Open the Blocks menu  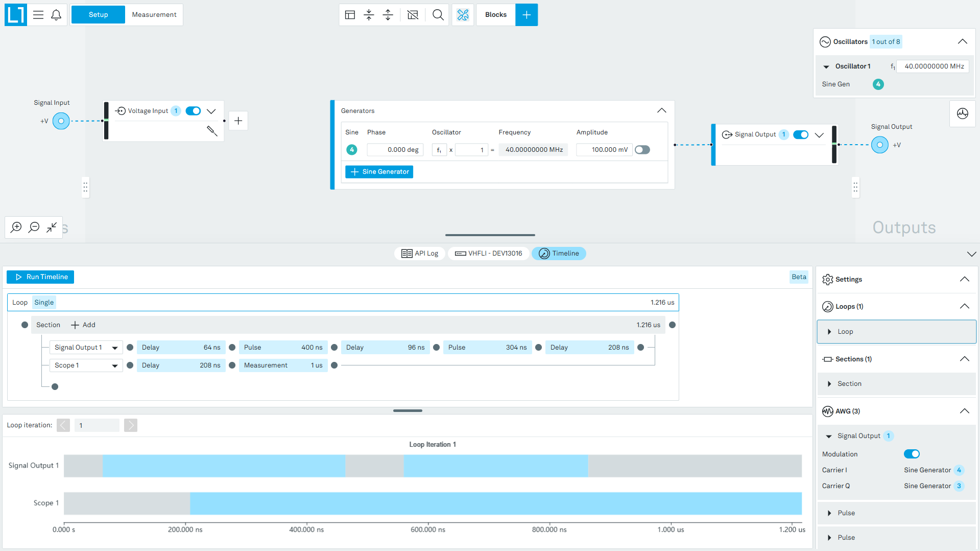click(x=496, y=15)
